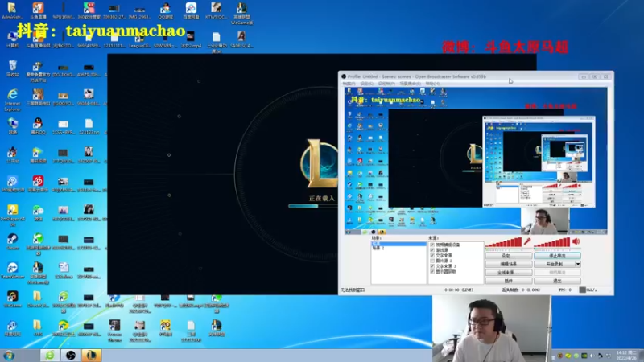The width and height of the screenshot is (644, 362).
Task: Enable the 图片源 2 source checkbox
Action: (432, 261)
